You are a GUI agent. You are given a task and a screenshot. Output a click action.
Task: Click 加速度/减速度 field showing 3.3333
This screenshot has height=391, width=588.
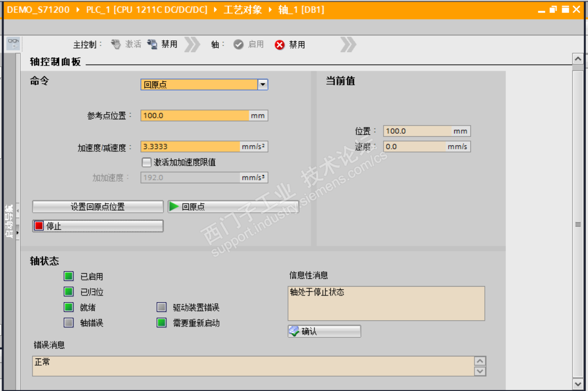pos(190,146)
